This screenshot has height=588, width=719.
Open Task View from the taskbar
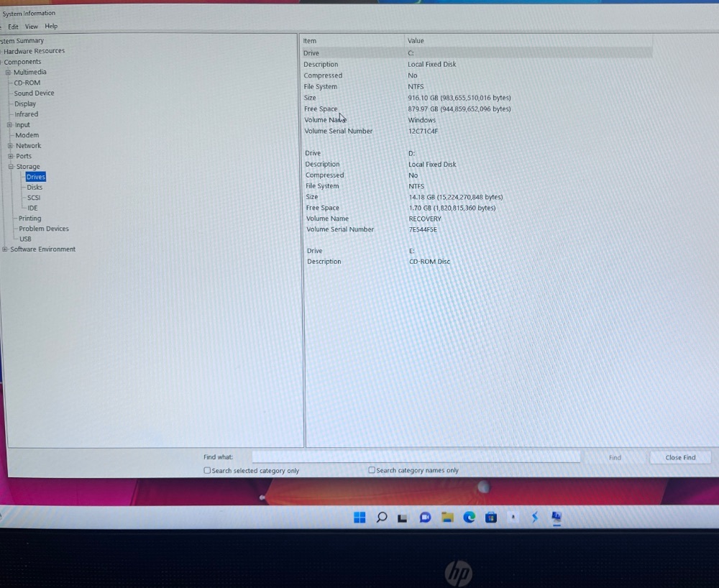[x=403, y=518]
